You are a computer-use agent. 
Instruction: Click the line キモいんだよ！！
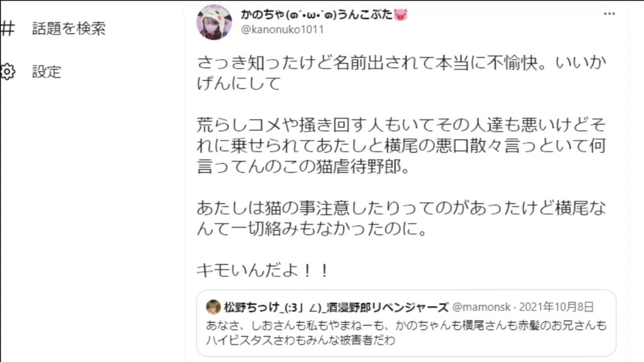coord(263,270)
